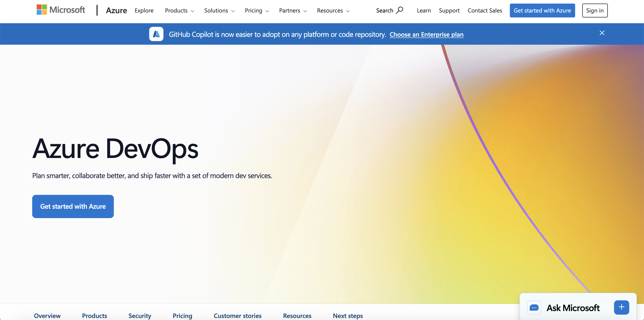The image size is (644, 320).
Task: Switch to the Security section tab
Action: pos(140,316)
